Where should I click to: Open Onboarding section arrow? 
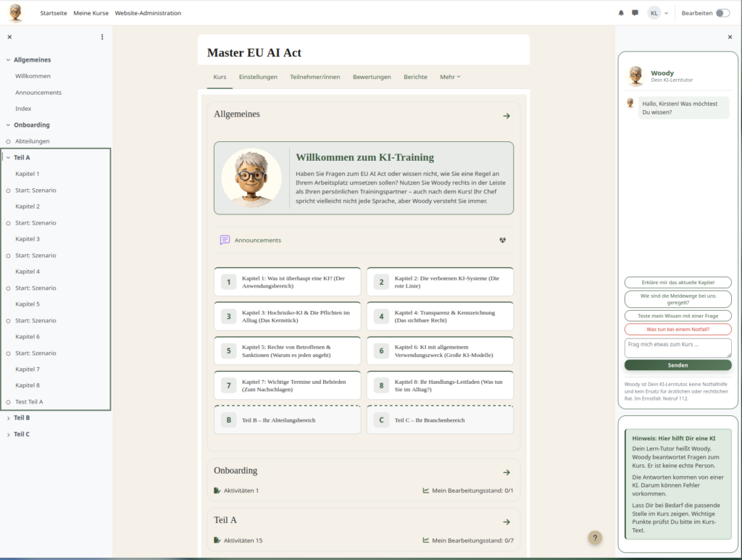tap(507, 472)
